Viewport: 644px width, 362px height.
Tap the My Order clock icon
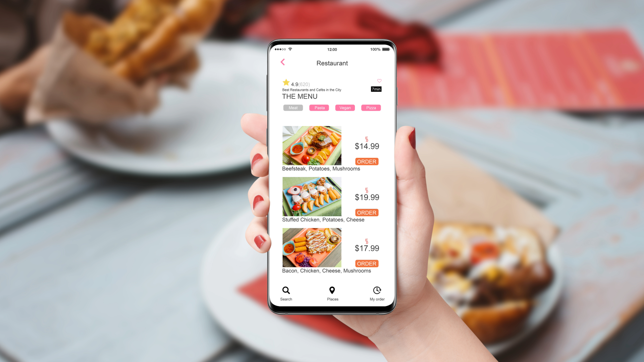point(377,290)
